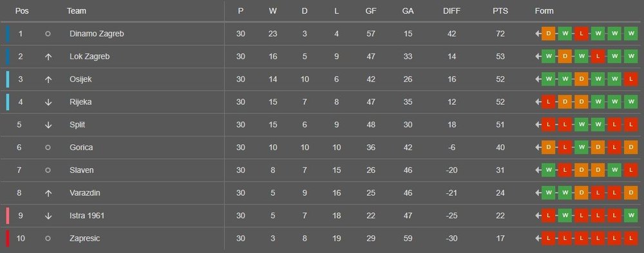Open the Zapresic team link

[84, 238]
